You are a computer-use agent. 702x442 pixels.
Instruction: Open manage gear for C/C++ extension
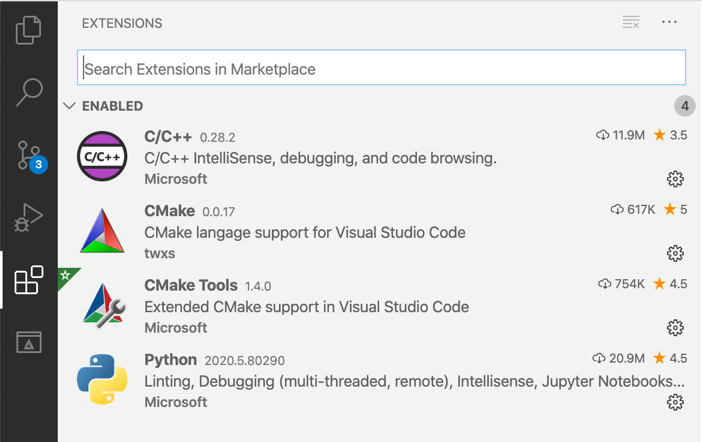point(675,179)
